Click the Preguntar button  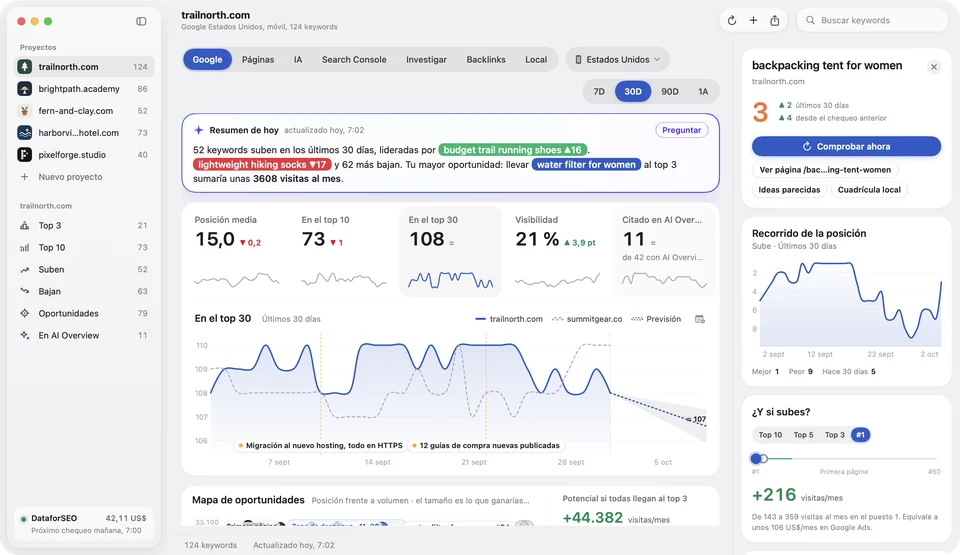[681, 130]
